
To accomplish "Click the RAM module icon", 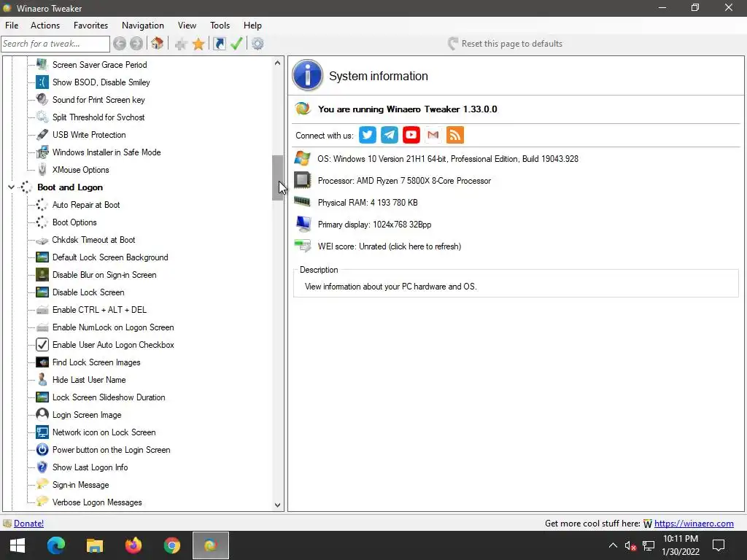I will pos(303,201).
